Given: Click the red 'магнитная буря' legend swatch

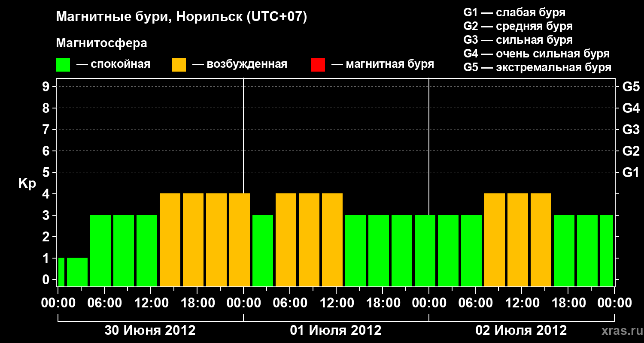Looking at the screenshot, I should [318, 65].
